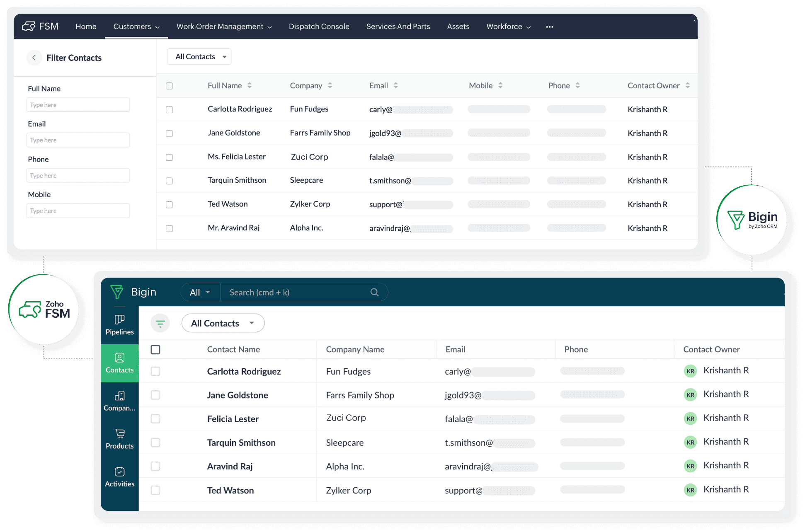Click the green filter icon in Bigin
This screenshot has height=532, width=805.
[160, 324]
